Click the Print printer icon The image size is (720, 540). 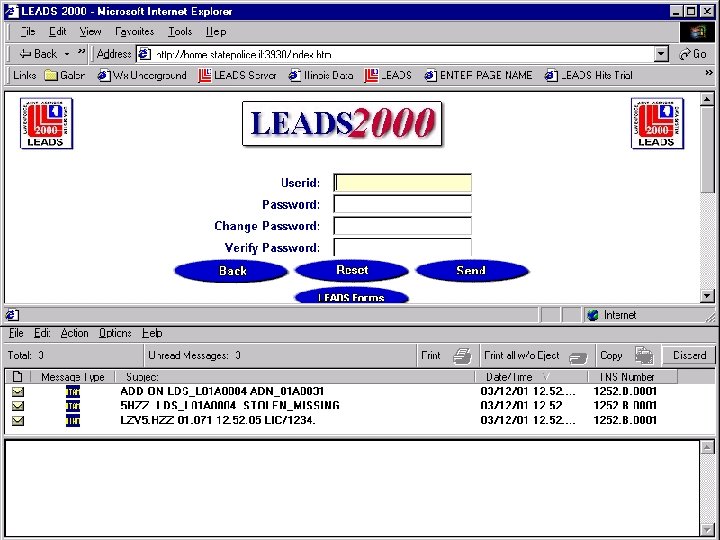[462, 356]
